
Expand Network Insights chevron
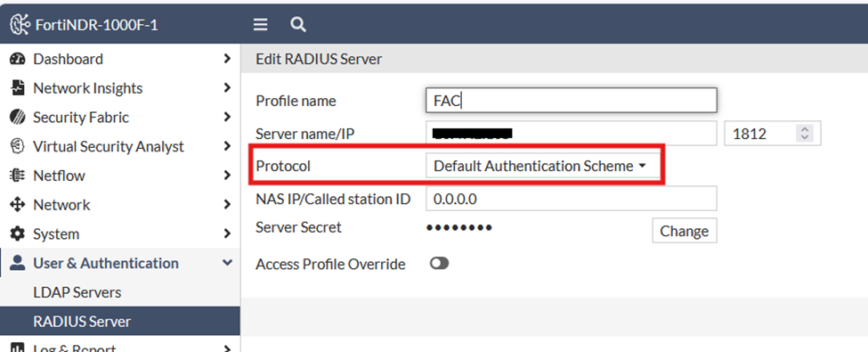click(x=227, y=87)
